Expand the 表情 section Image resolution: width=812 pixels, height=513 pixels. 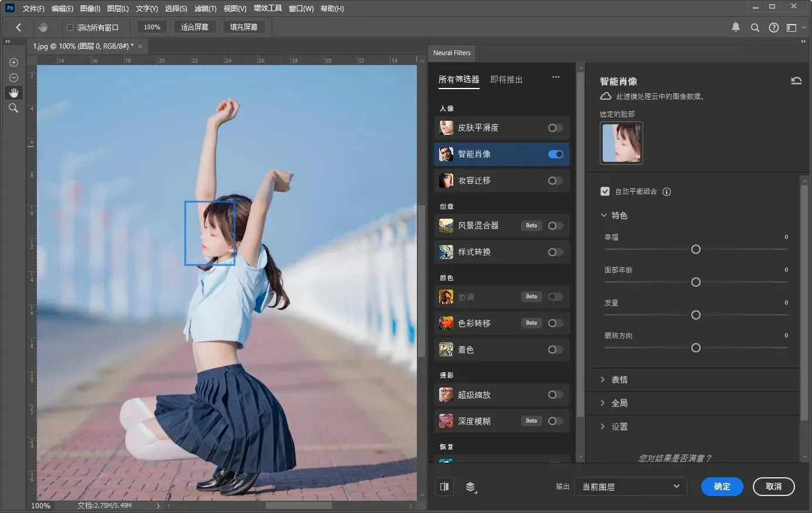tap(619, 380)
